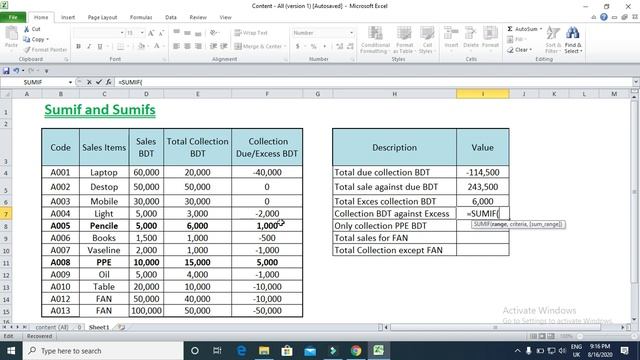
Task: Open the Font name dropdown
Action: coord(122,33)
